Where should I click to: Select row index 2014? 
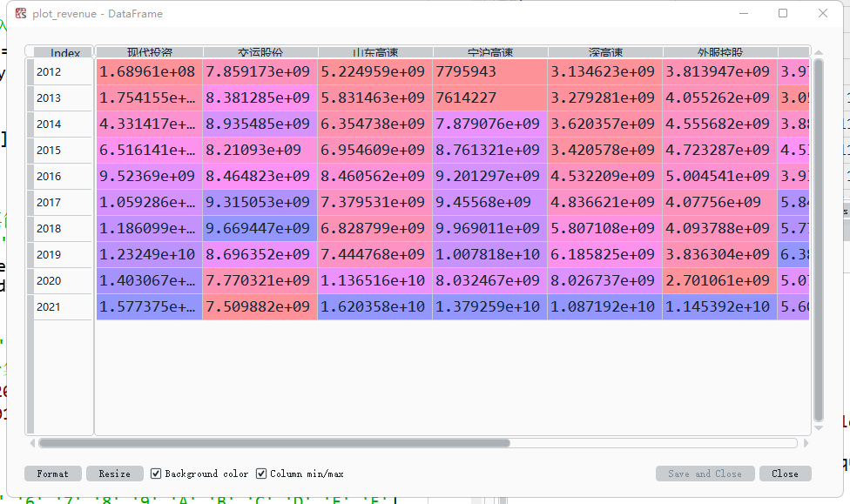pyautogui.click(x=63, y=124)
